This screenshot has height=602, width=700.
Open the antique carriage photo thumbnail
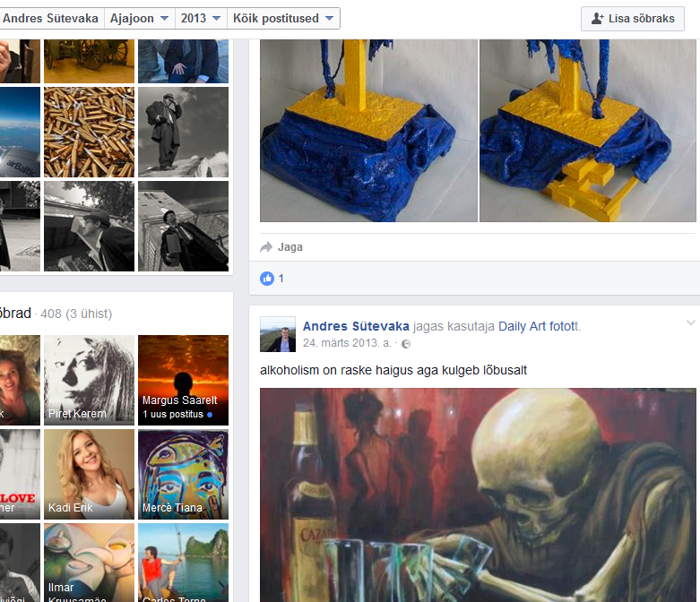click(90, 61)
